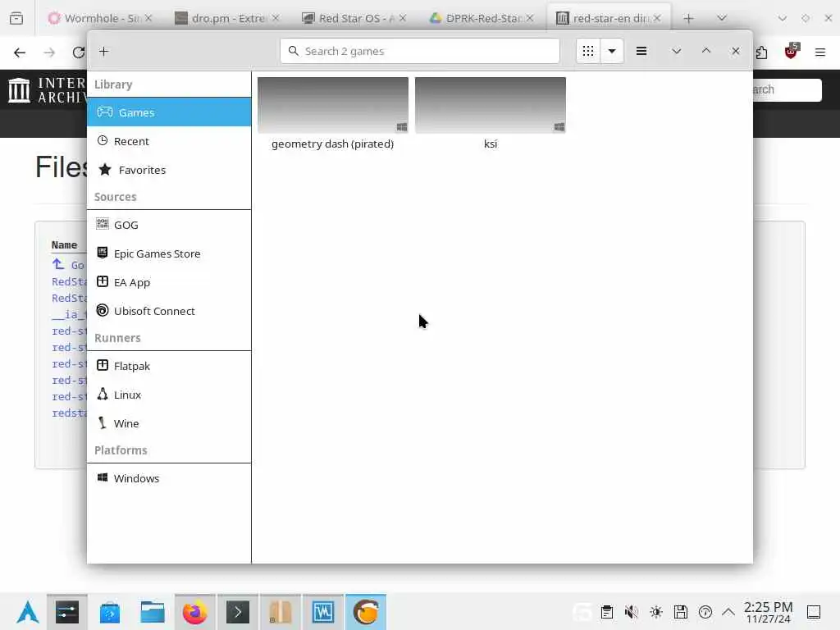Switch to Firefox in taskbar
The height and width of the screenshot is (630, 840).
195,612
